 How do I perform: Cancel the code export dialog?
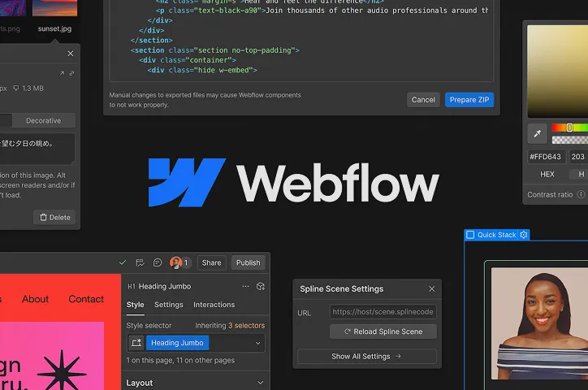423,100
